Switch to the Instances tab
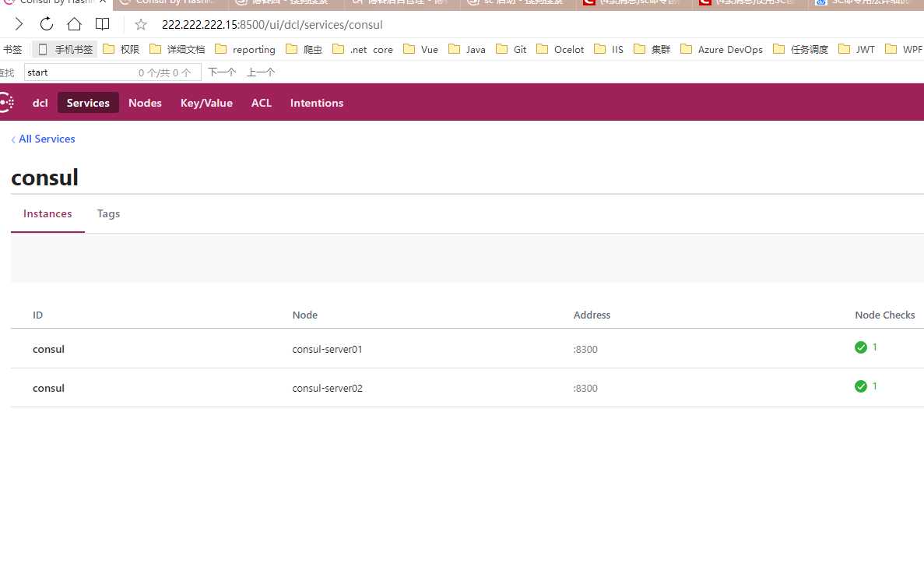This screenshot has height=567, width=924. click(x=47, y=214)
